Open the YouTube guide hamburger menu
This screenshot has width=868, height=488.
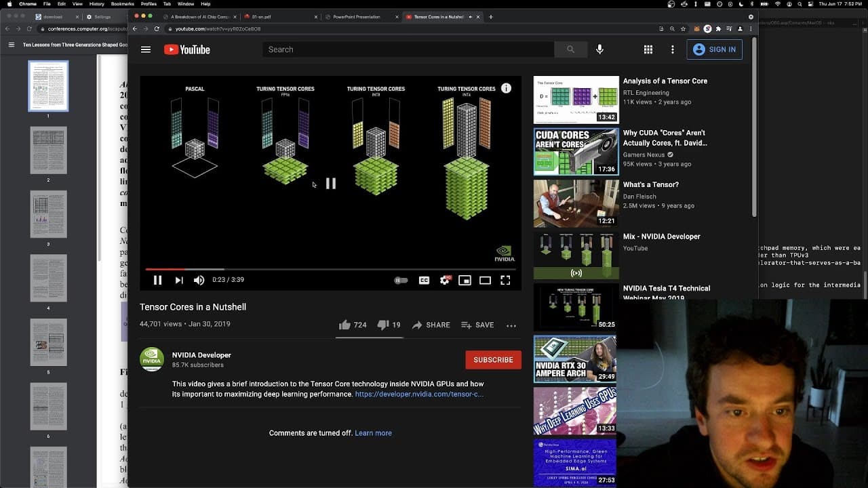146,49
